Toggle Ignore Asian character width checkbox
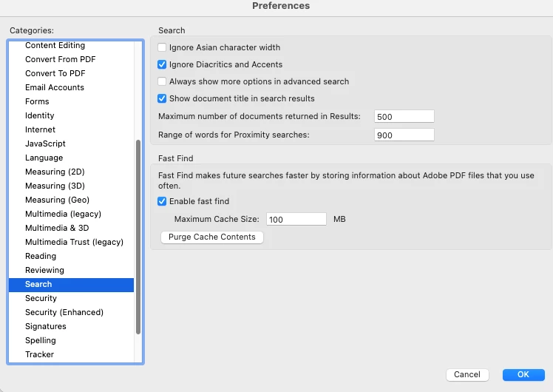553x392 pixels. [x=162, y=48]
